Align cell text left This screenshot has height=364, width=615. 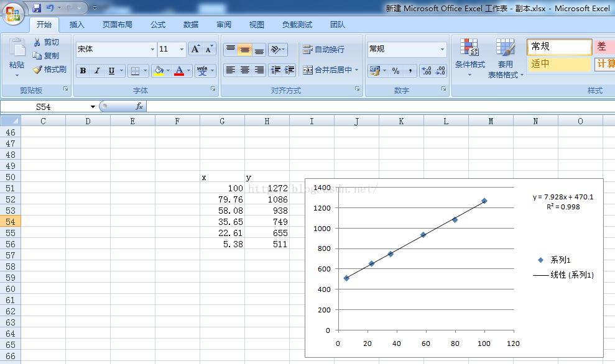coord(231,70)
